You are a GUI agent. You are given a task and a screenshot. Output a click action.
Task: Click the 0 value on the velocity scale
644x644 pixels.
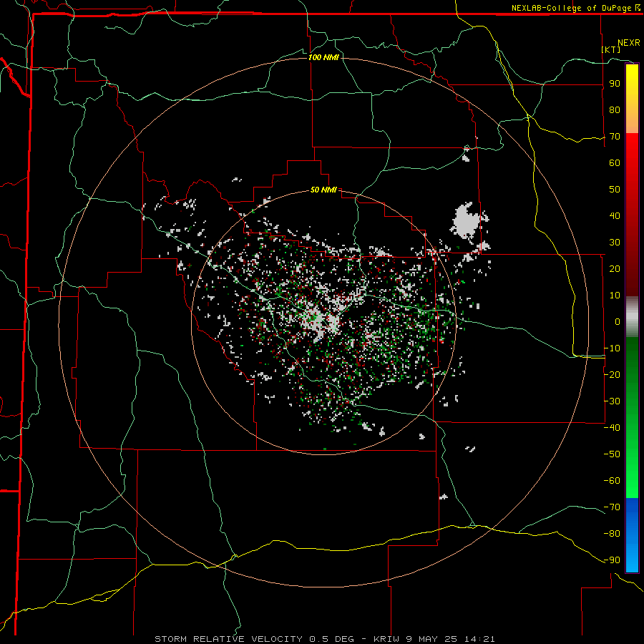618,322
